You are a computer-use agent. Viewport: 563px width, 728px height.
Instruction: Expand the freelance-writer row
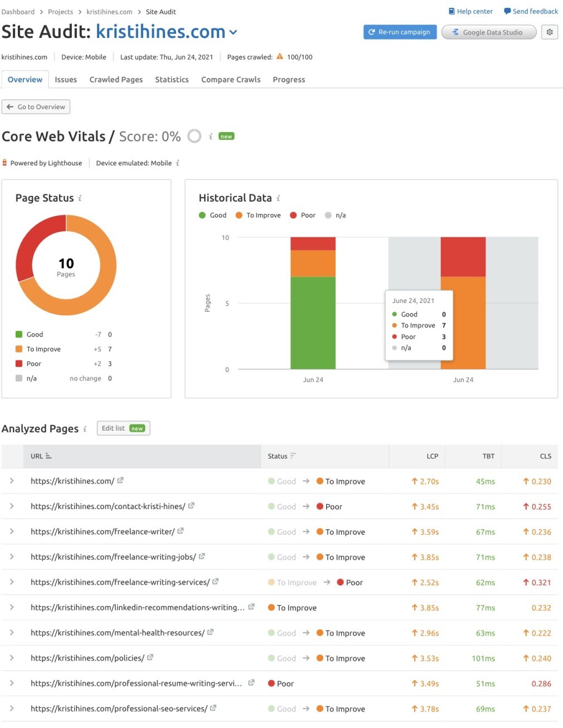[12, 531]
